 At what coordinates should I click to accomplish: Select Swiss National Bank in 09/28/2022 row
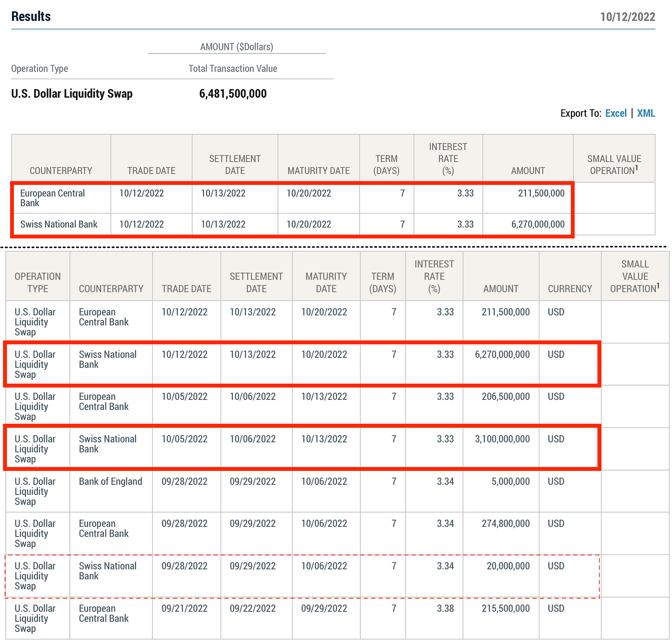click(108, 571)
